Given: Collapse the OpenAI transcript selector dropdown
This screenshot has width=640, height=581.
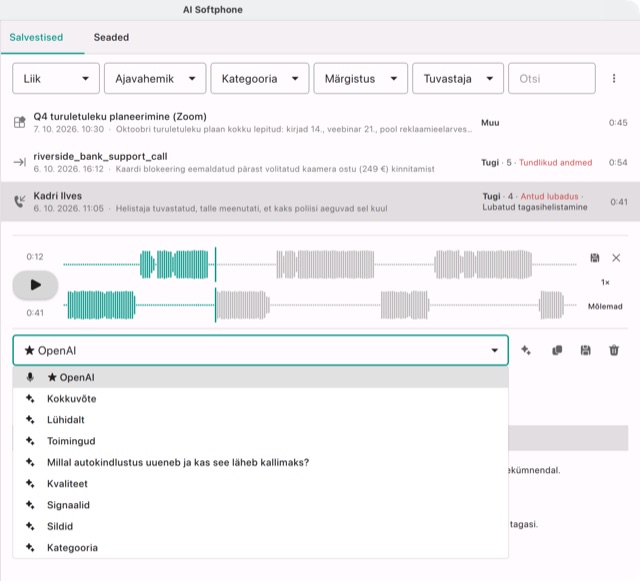Looking at the screenshot, I should point(260,350).
